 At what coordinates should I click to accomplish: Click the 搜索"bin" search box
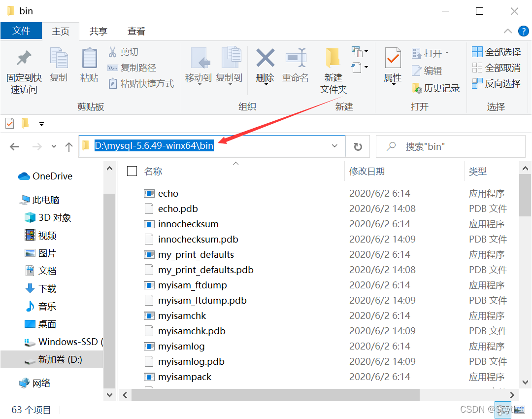point(451,146)
